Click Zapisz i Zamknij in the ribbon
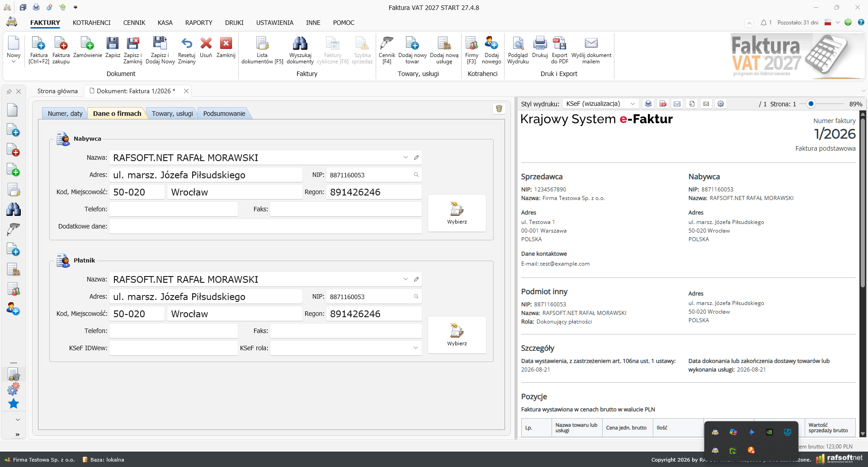868x467 pixels. [133, 50]
